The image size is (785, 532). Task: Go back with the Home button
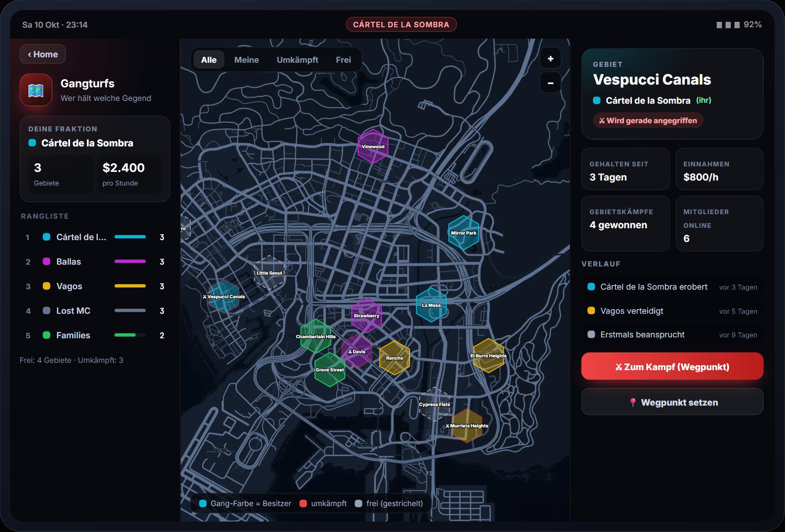pos(43,54)
